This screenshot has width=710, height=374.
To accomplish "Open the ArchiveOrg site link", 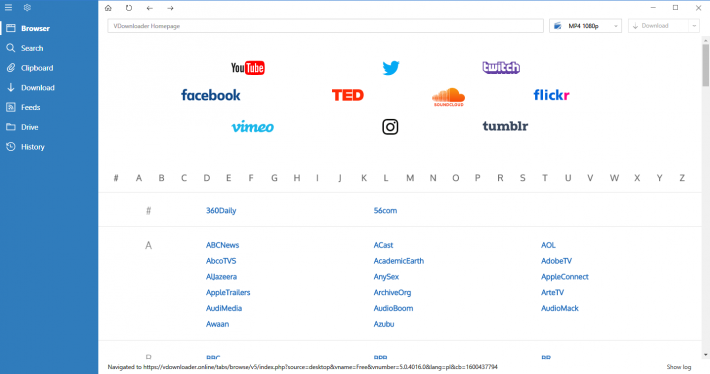I will pos(392,292).
